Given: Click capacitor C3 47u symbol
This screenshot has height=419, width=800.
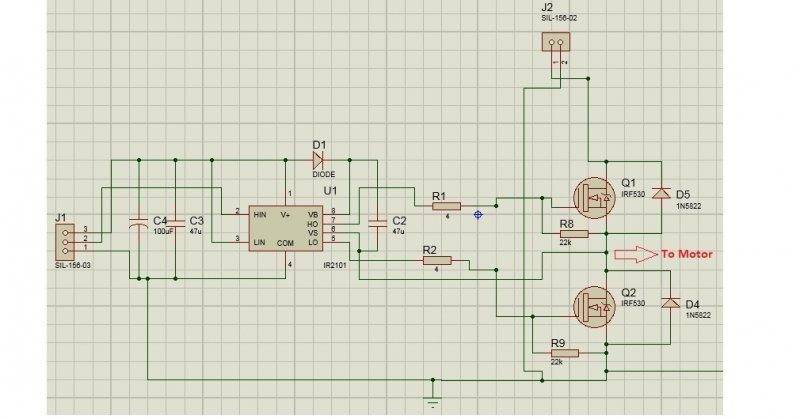Looking at the screenshot, I should 176,223.
